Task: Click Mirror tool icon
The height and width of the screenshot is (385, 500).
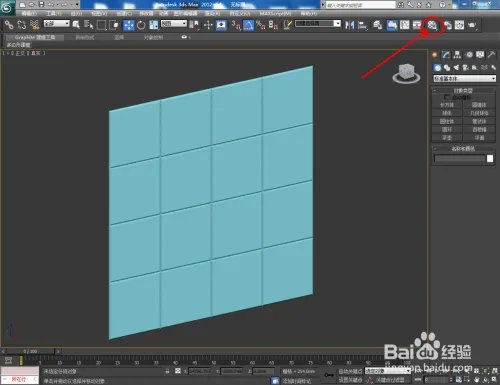Action: (x=350, y=25)
